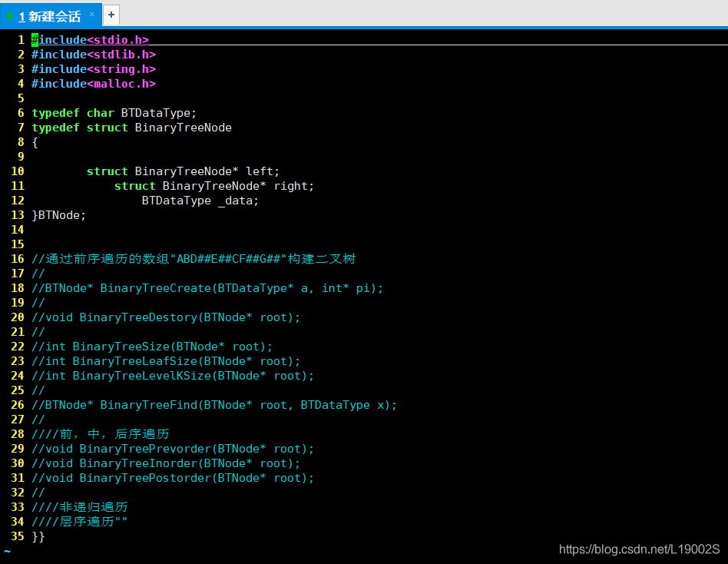Click 'struct BinaryTreeNode* left;' line

[x=183, y=171]
